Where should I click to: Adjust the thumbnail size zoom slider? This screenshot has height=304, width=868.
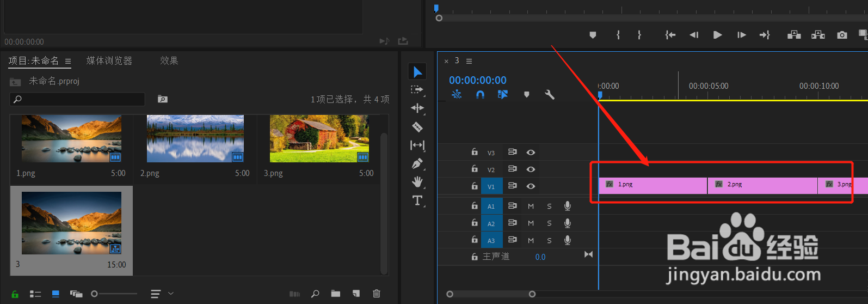114,294
